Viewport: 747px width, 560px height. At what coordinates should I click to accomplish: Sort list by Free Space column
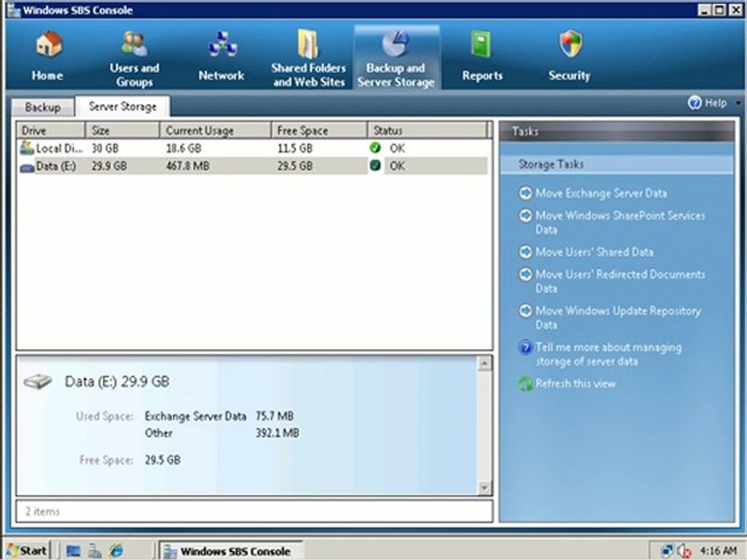tap(319, 131)
